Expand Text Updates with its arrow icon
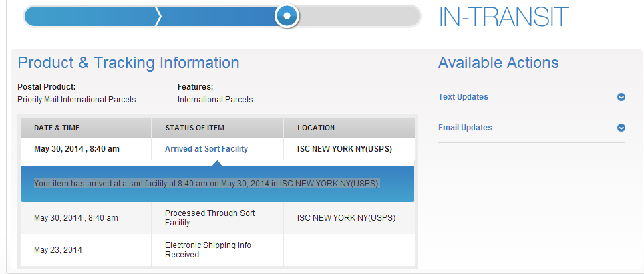644x274 pixels. (x=621, y=97)
